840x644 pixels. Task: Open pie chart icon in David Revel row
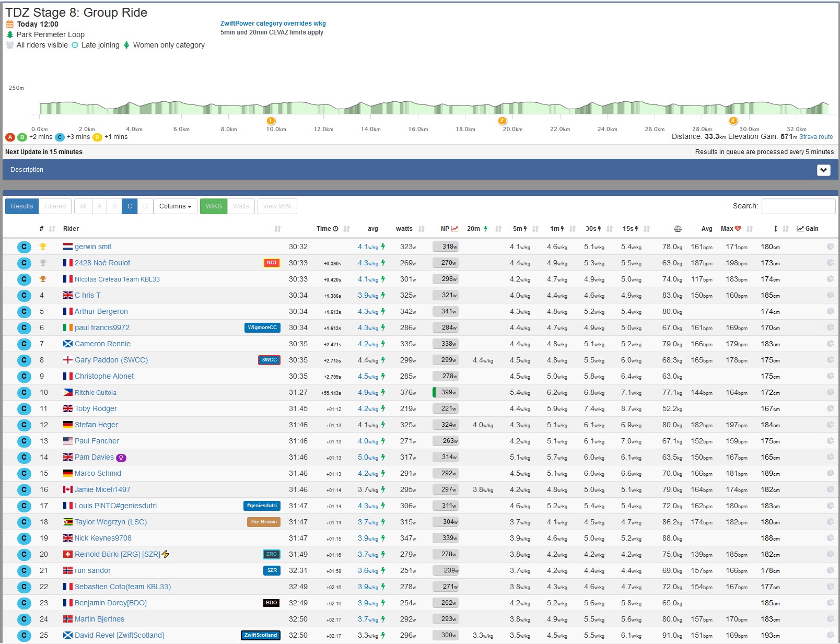pyautogui.click(x=830, y=635)
